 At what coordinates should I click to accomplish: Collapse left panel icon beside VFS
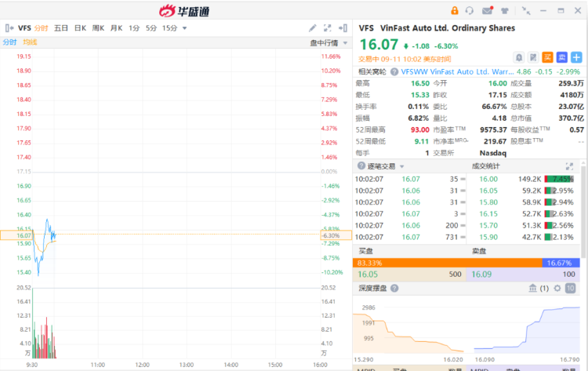[x=9, y=28]
